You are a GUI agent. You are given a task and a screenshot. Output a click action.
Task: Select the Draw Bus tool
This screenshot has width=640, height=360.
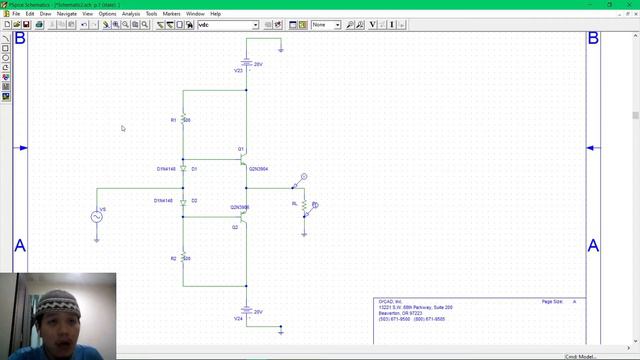point(170,25)
